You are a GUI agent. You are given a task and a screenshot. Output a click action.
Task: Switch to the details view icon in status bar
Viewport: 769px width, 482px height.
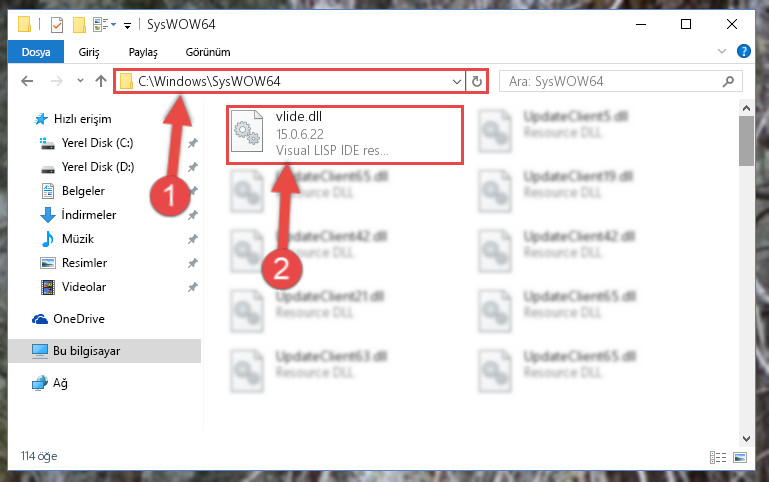click(718, 457)
